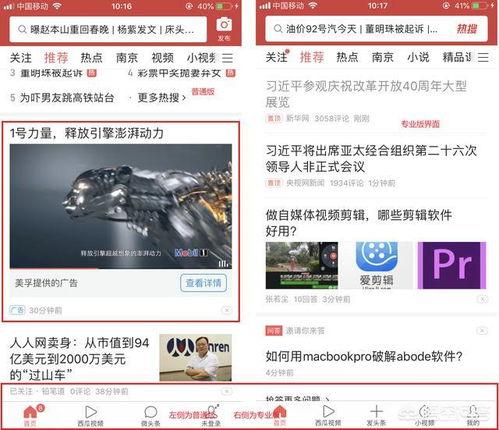Open 西瓜视频 in the left bottom bar

(90, 416)
